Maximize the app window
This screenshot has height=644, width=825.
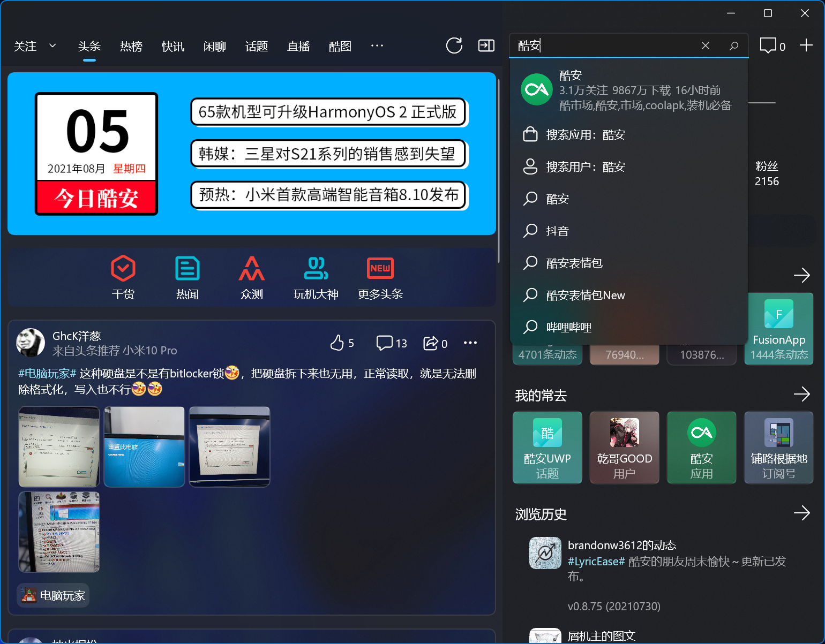(x=768, y=13)
